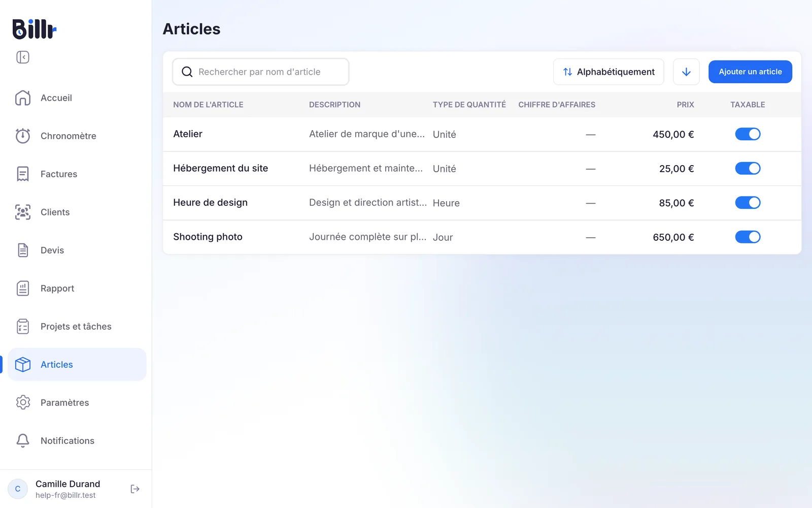Image resolution: width=812 pixels, height=508 pixels.
Task: Click the 'Jour' quantity type cell
Action: click(x=443, y=237)
